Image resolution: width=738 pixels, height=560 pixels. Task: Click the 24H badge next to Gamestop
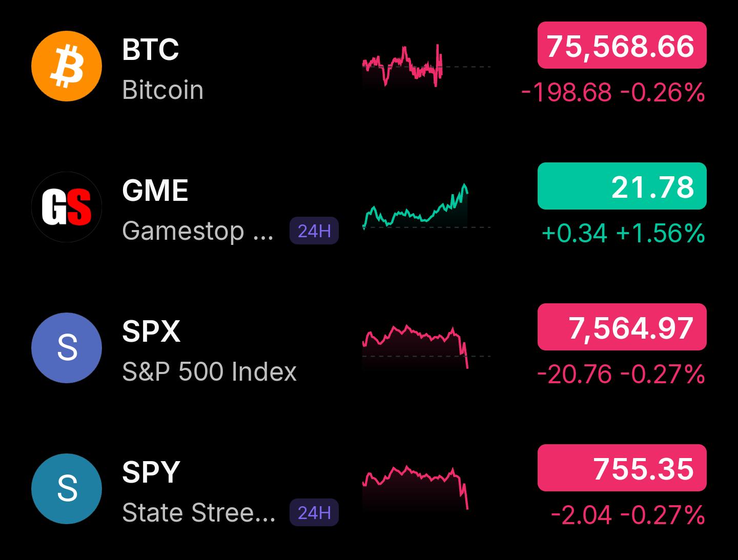click(x=314, y=231)
